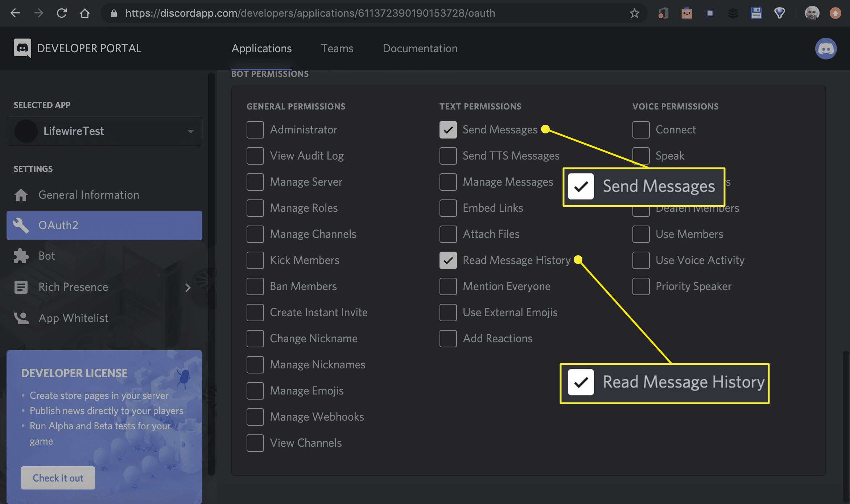
Task: Select the Documentation menu tab
Action: pyautogui.click(x=420, y=48)
